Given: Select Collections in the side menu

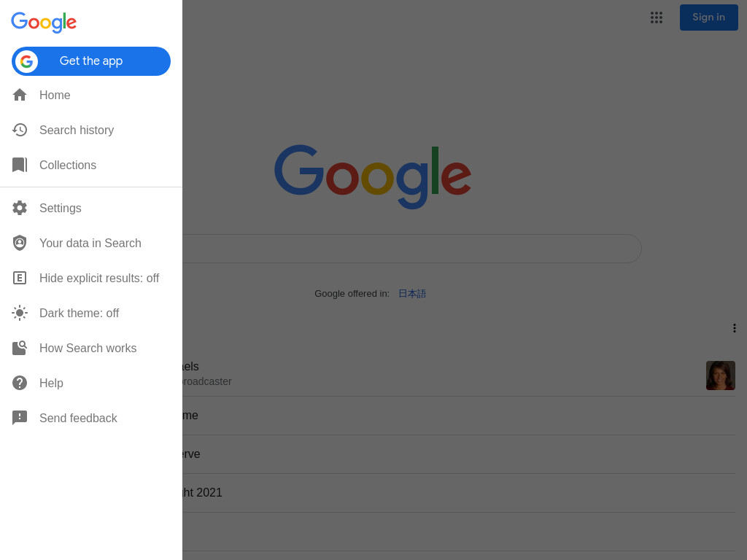Looking at the screenshot, I should point(91,165).
